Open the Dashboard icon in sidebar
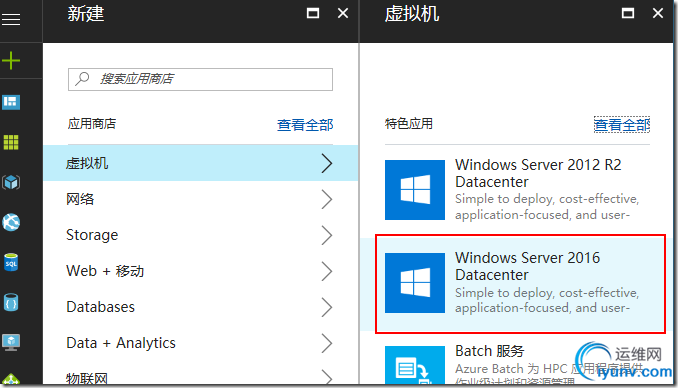 (x=11, y=103)
